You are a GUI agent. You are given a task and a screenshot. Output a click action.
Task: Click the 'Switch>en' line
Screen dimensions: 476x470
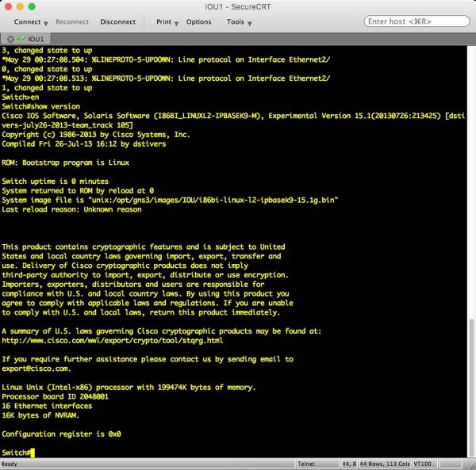[x=21, y=97]
